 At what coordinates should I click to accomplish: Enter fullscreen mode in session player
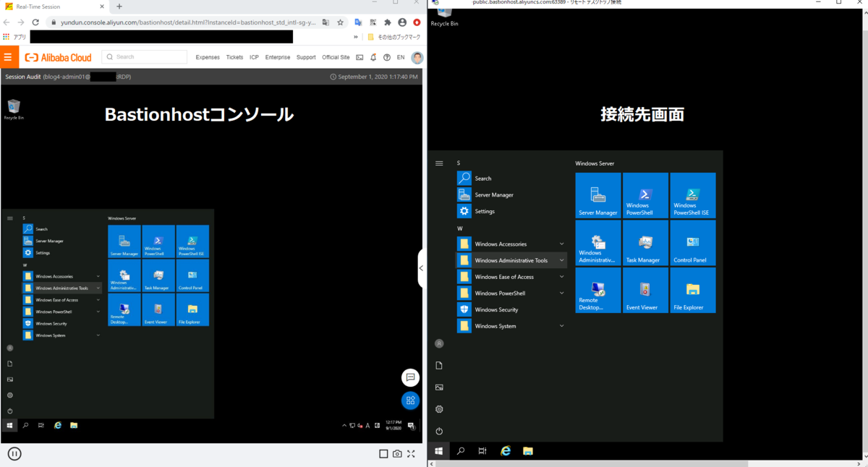pos(411,454)
